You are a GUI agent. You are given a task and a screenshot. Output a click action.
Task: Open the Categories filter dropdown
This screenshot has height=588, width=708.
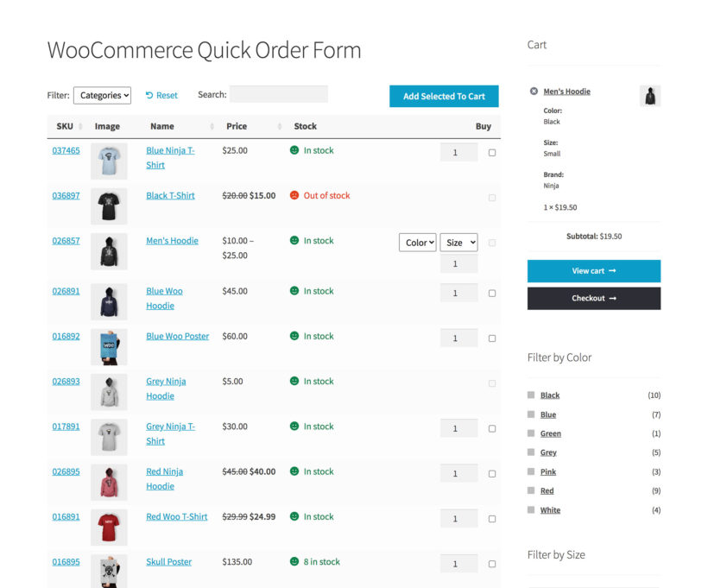pos(103,95)
